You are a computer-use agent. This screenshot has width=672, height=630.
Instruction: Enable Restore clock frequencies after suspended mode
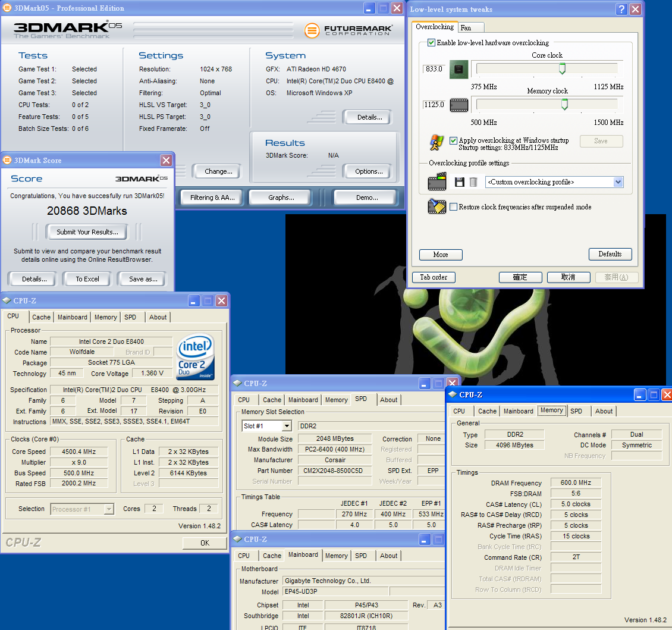454,207
